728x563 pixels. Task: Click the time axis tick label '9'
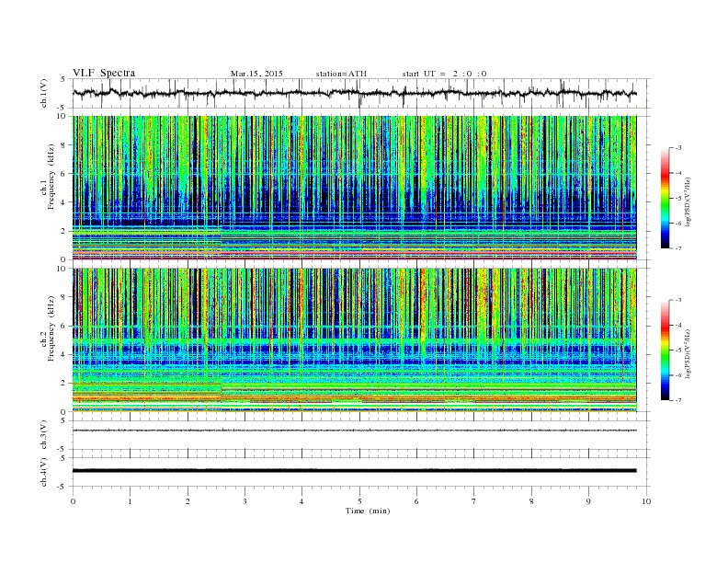coord(588,501)
